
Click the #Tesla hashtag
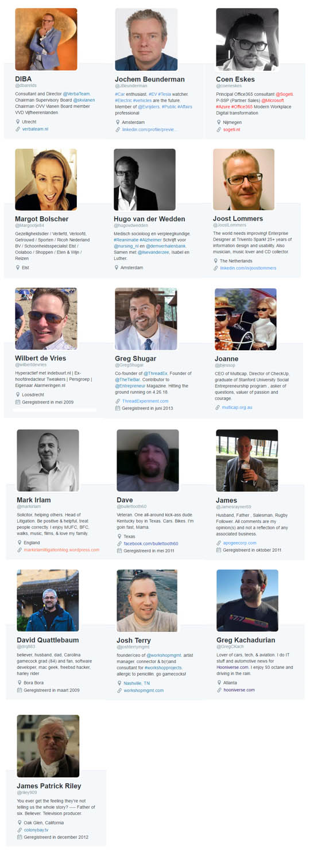(166, 94)
